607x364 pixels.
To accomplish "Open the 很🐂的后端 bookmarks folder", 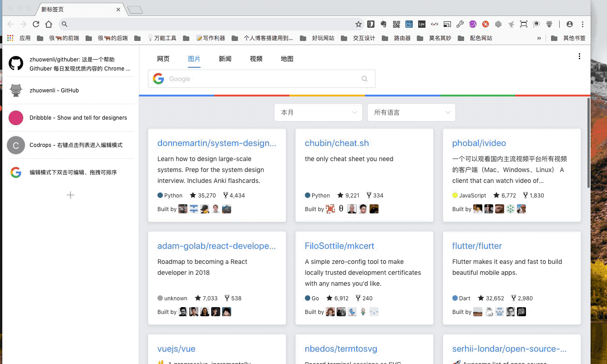I will 106,38.
